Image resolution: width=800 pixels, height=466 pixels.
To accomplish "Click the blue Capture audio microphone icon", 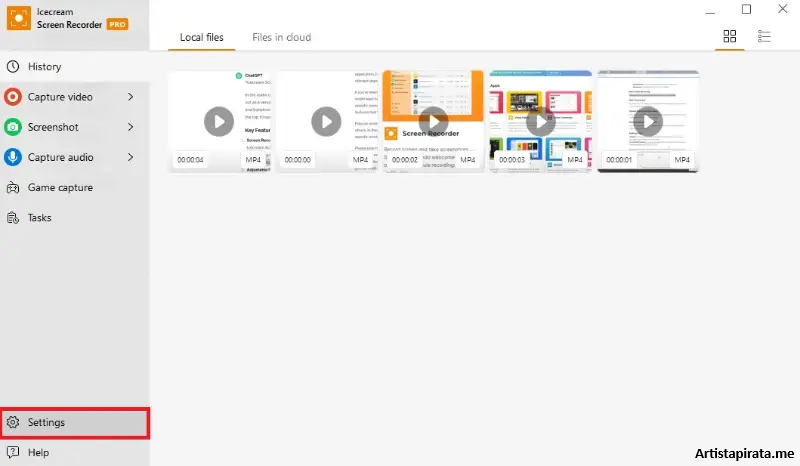I will coord(13,157).
